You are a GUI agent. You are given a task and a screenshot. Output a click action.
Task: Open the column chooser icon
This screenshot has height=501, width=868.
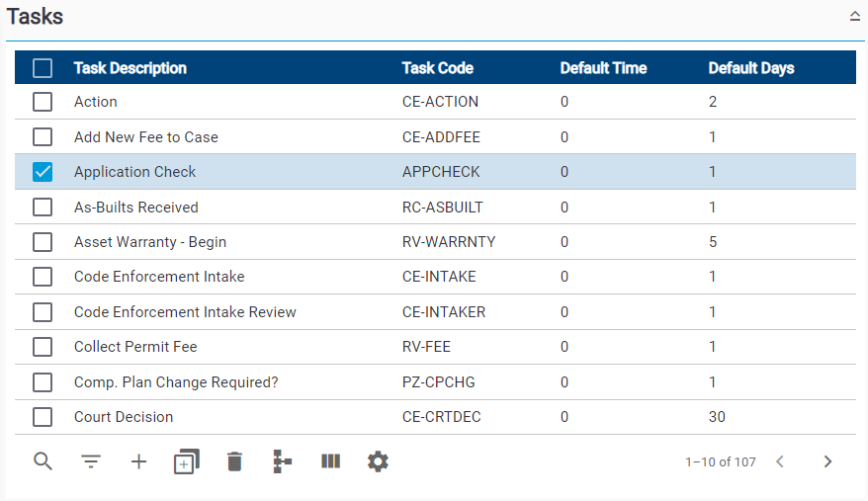330,461
